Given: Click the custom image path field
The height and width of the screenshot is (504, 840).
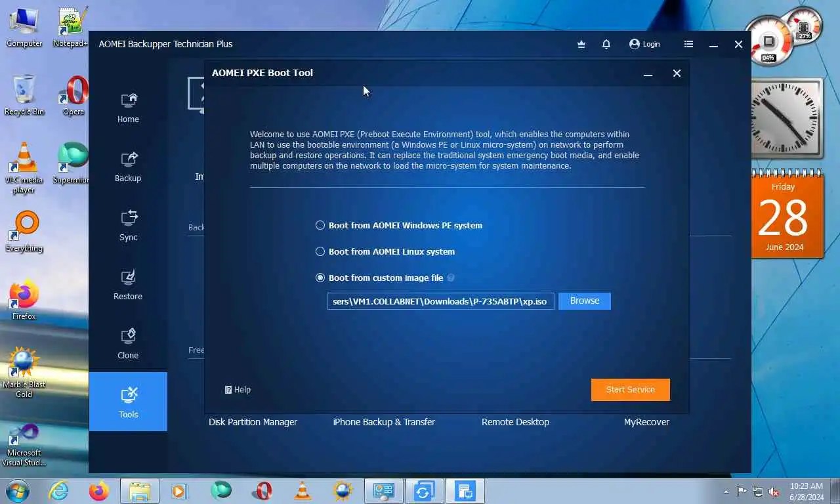Looking at the screenshot, I should (441, 301).
